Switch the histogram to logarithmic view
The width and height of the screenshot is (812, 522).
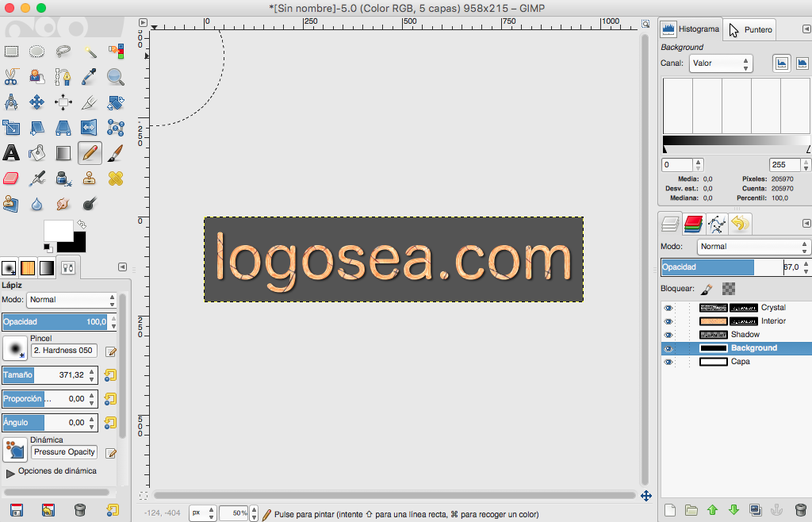tap(802, 63)
